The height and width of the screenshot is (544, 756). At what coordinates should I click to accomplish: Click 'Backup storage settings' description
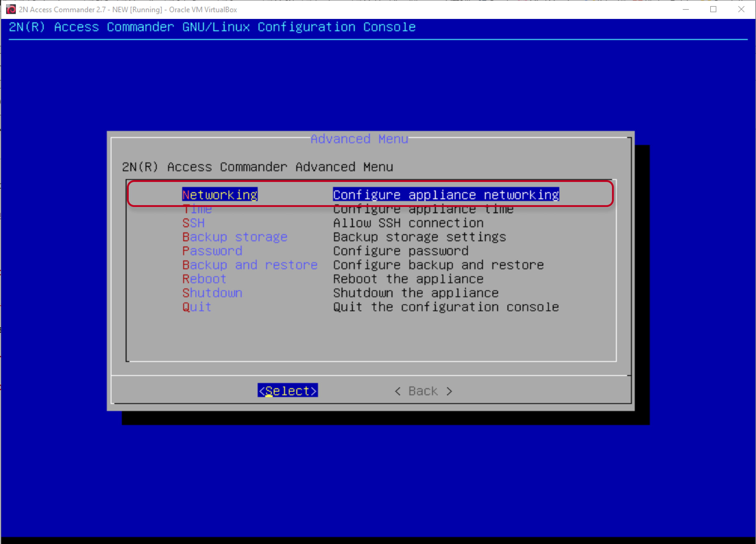point(420,237)
